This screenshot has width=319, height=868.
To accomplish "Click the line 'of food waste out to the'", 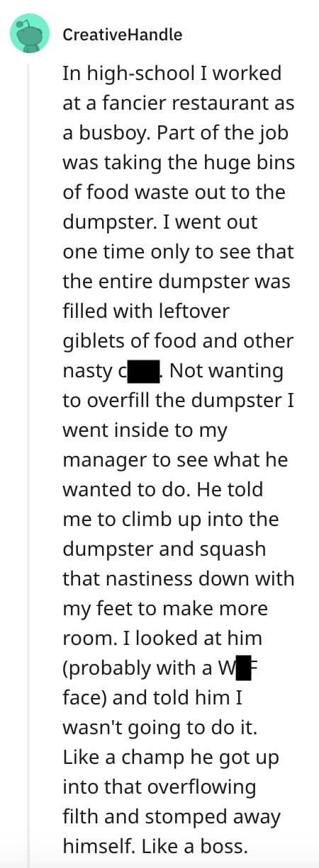I will click(174, 191).
